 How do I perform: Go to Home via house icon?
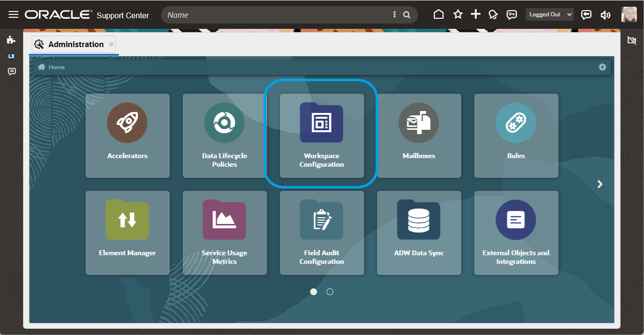coord(439,14)
